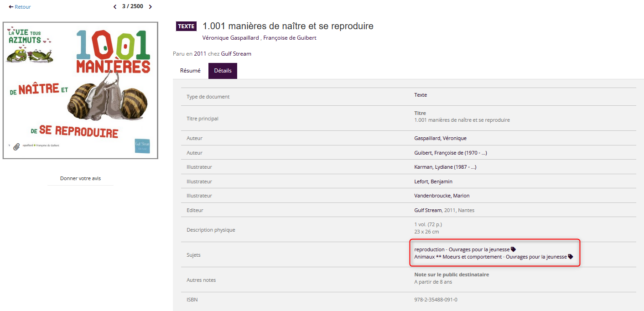
Task: Click the next record arrow icon
Action: [x=151, y=7]
